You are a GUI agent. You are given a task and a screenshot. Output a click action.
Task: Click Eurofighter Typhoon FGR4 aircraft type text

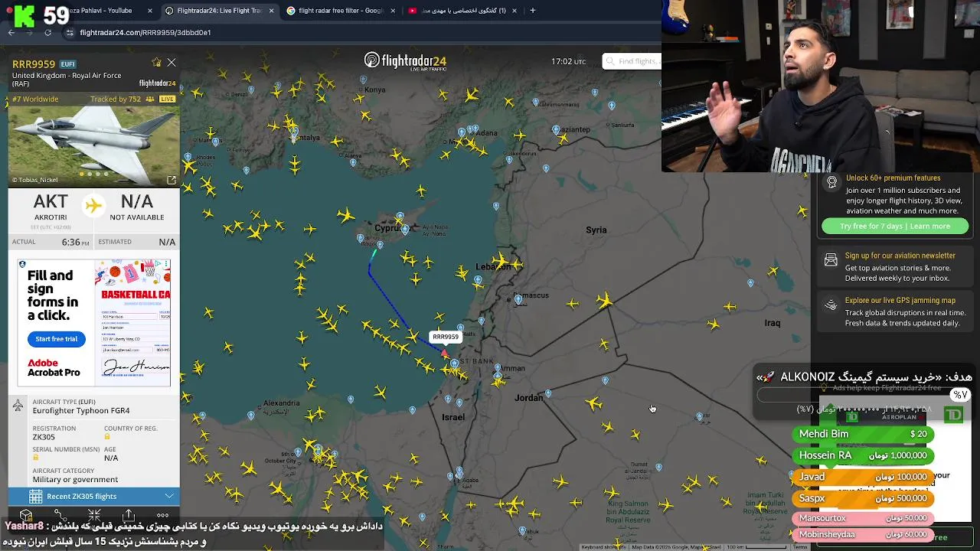[81, 410]
